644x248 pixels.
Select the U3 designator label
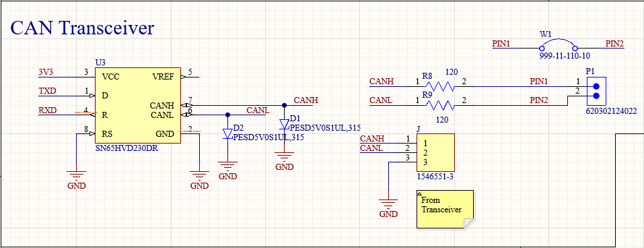(x=100, y=63)
